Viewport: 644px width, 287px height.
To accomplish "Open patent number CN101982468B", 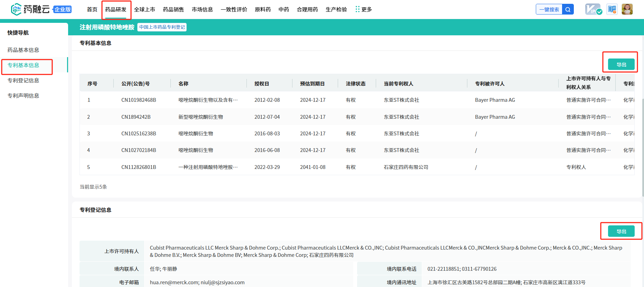I will (x=139, y=100).
